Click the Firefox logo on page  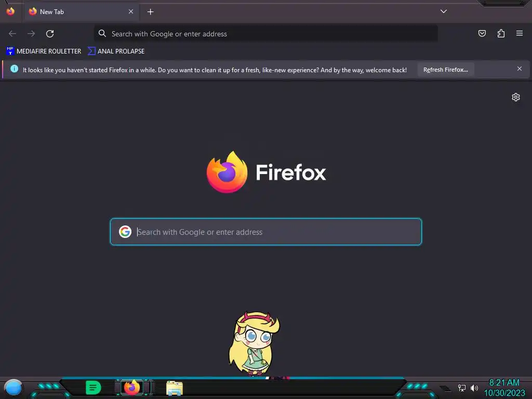point(227,172)
